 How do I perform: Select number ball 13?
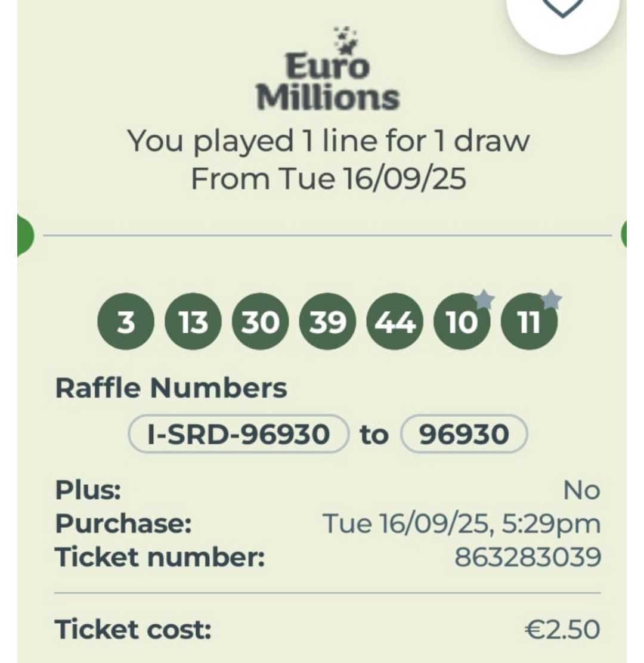(193, 322)
